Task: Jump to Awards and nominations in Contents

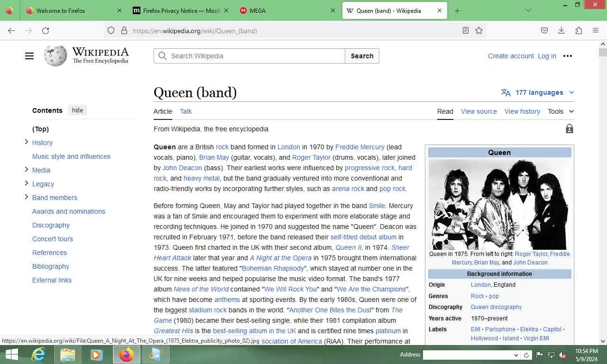Action: 69,211
